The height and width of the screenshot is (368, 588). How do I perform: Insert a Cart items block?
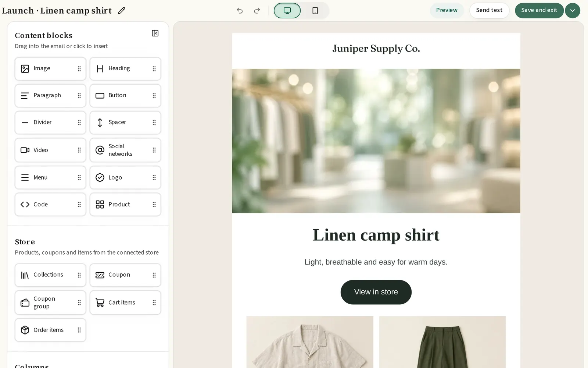click(125, 302)
